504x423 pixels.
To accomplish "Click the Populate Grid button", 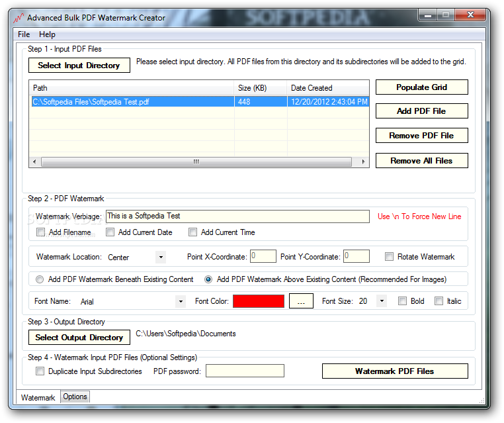I will 421,87.
